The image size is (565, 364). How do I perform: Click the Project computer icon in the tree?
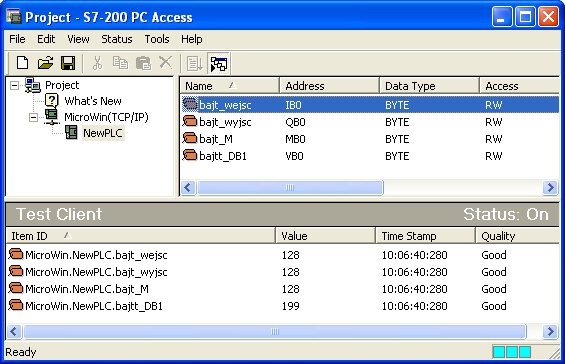(x=33, y=85)
